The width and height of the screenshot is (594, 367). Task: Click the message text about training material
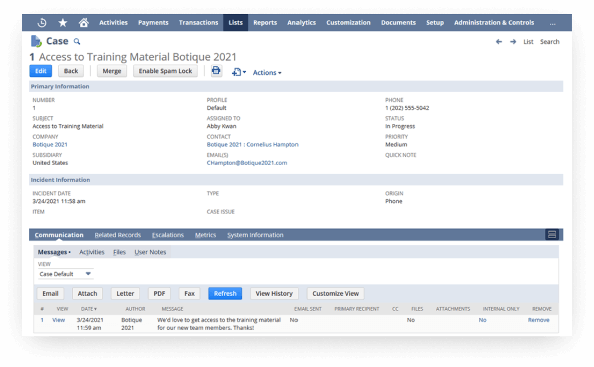coord(219,324)
